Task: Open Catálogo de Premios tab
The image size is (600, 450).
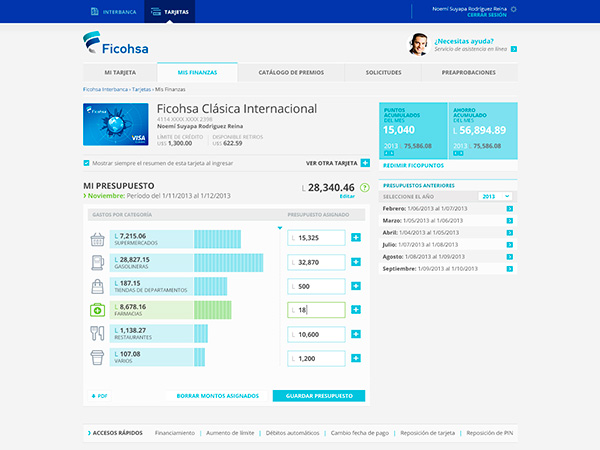Action: coord(291,72)
